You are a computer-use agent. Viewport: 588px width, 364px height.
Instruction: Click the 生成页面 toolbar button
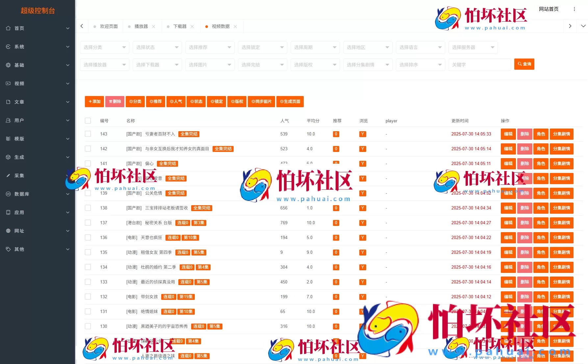pos(290,102)
